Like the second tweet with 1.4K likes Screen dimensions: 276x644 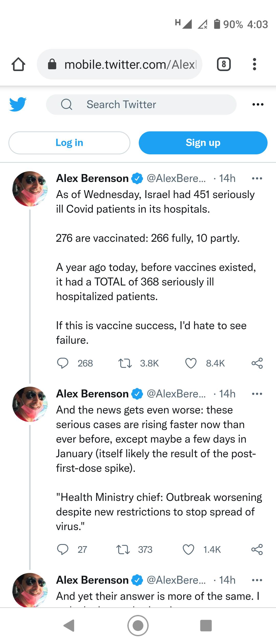189,549
